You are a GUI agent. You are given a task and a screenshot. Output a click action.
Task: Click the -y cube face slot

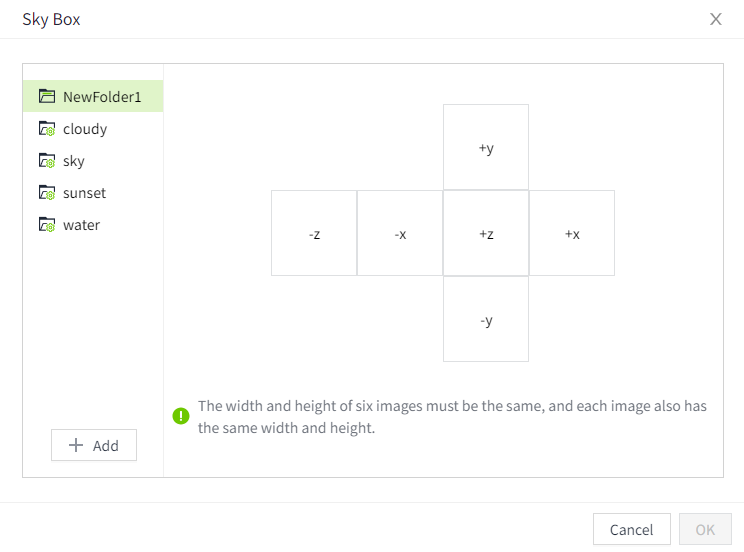tap(486, 320)
